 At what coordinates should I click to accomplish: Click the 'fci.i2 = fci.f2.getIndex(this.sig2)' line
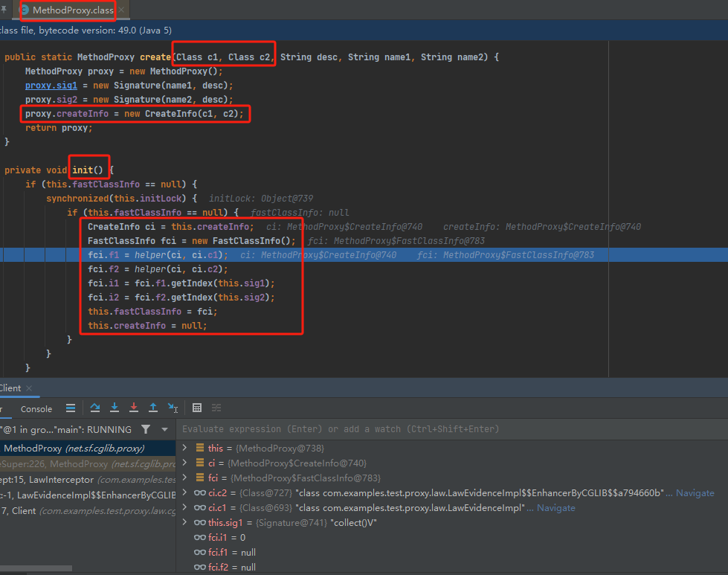click(x=181, y=298)
